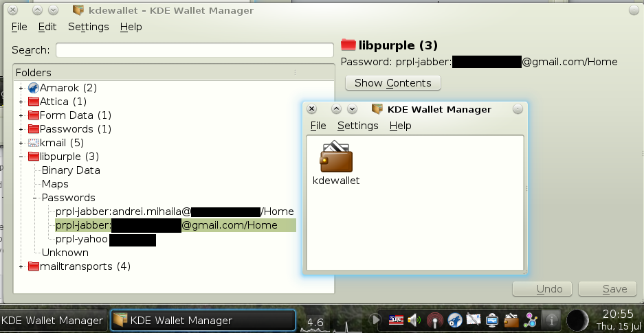Select the Amarok (2) label
This screenshot has width=644, height=333.
point(68,88)
